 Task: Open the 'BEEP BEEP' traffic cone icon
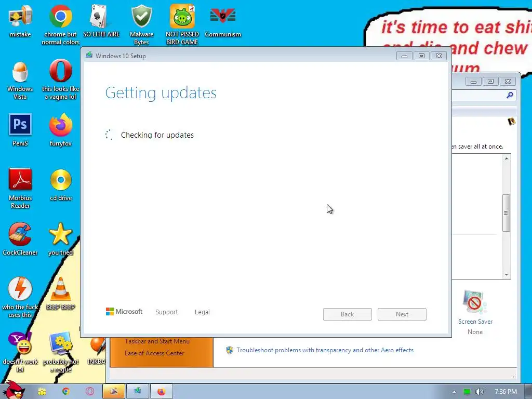60,294
